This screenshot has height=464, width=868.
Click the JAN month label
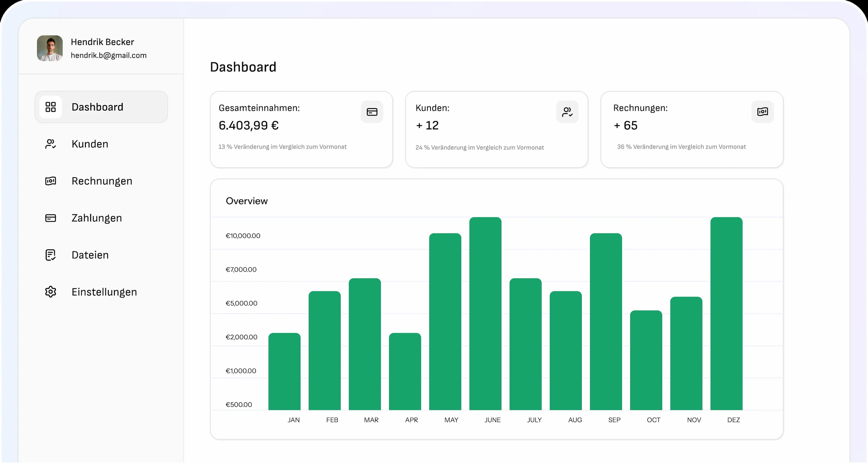pos(293,420)
